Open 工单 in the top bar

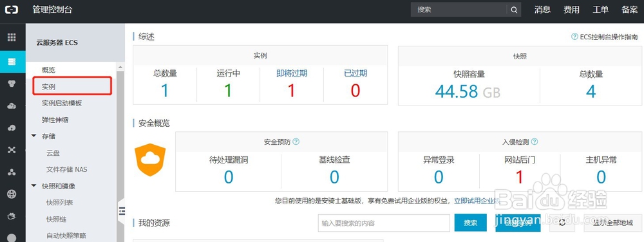click(600, 10)
